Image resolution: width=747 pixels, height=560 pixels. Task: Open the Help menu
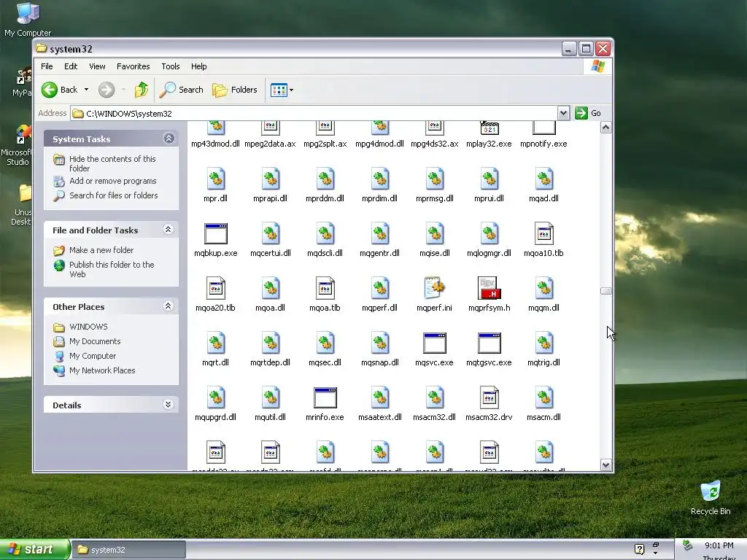(x=198, y=66)
